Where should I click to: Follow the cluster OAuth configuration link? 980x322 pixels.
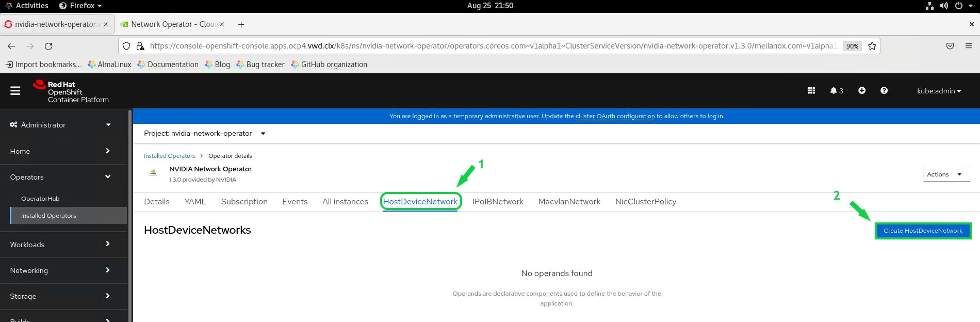pyautogui.click(x=615, y=116)
